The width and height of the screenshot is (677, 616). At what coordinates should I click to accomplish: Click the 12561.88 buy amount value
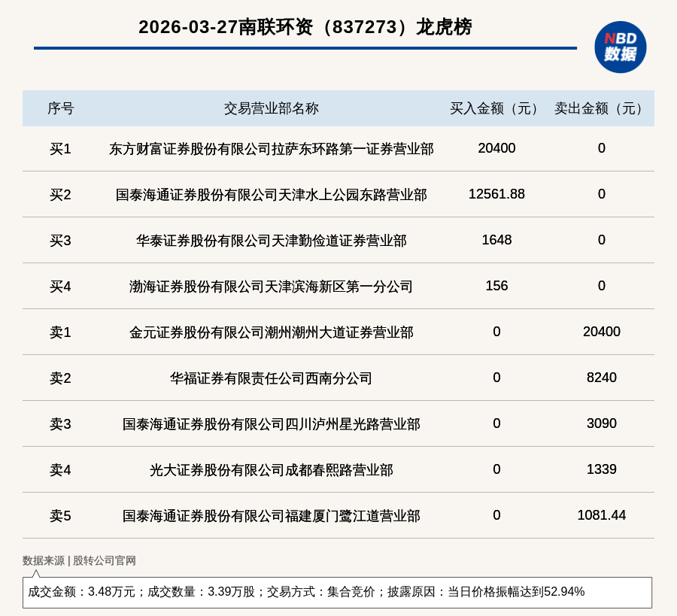[x=496, y=194]
